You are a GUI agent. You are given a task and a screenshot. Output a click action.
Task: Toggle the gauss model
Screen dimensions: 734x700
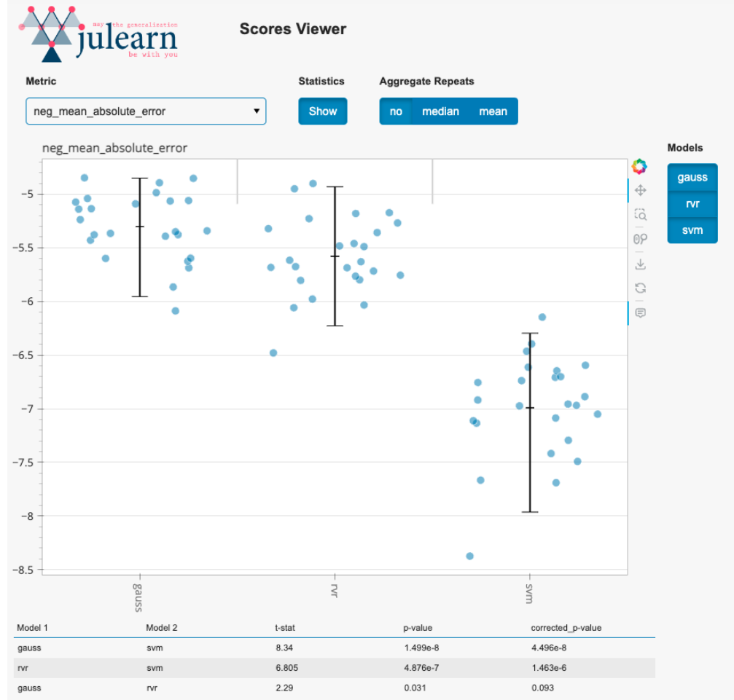pos(692,178)
